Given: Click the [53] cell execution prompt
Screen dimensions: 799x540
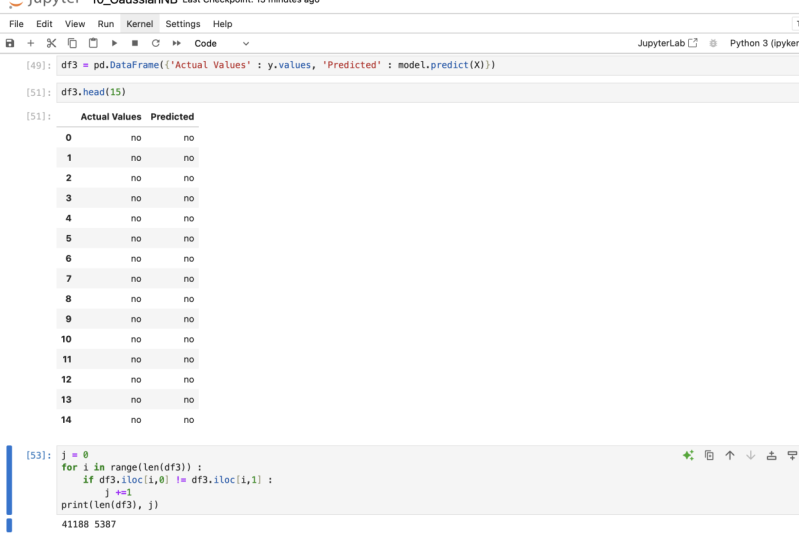Looking at the screenshot, I should 39,455.
